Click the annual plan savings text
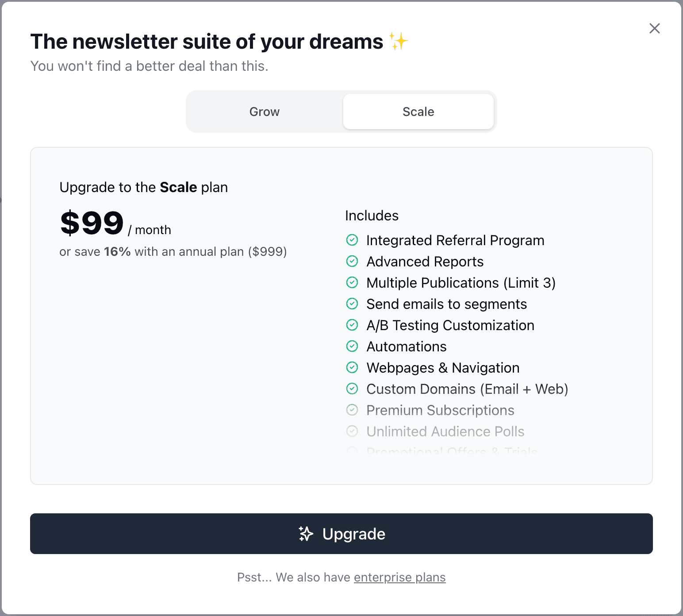Image resolution: width=683 pixels, height=616 pixels. [173, 252]
